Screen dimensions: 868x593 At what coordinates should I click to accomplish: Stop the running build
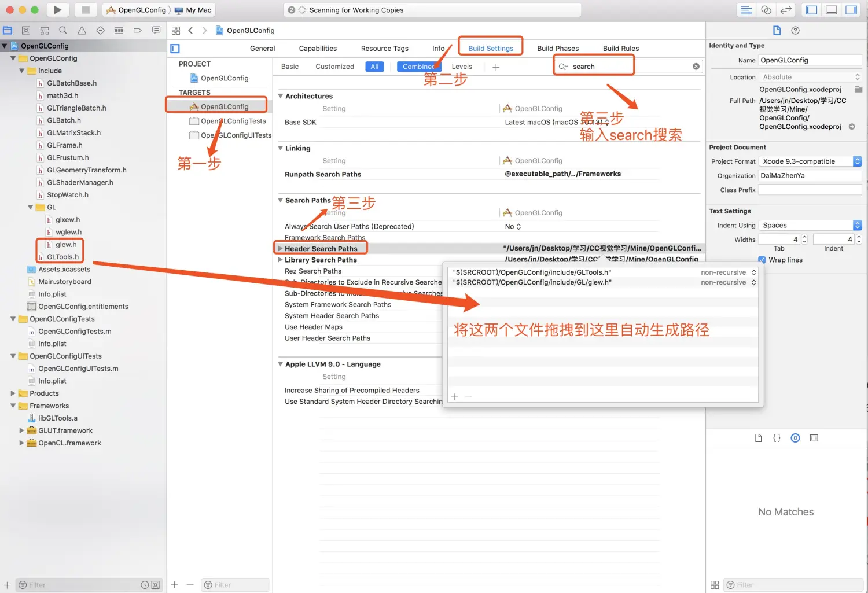(86, 10)
